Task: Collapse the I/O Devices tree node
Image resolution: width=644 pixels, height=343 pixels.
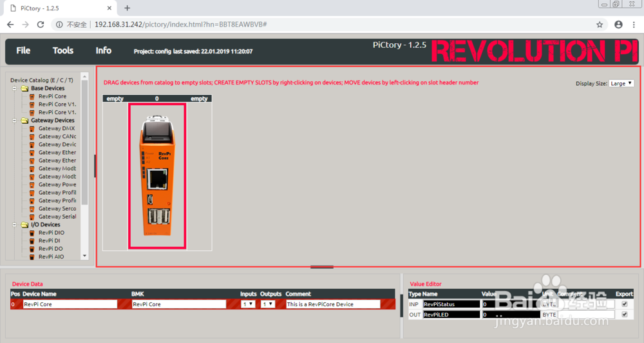Action: point(14,225)
